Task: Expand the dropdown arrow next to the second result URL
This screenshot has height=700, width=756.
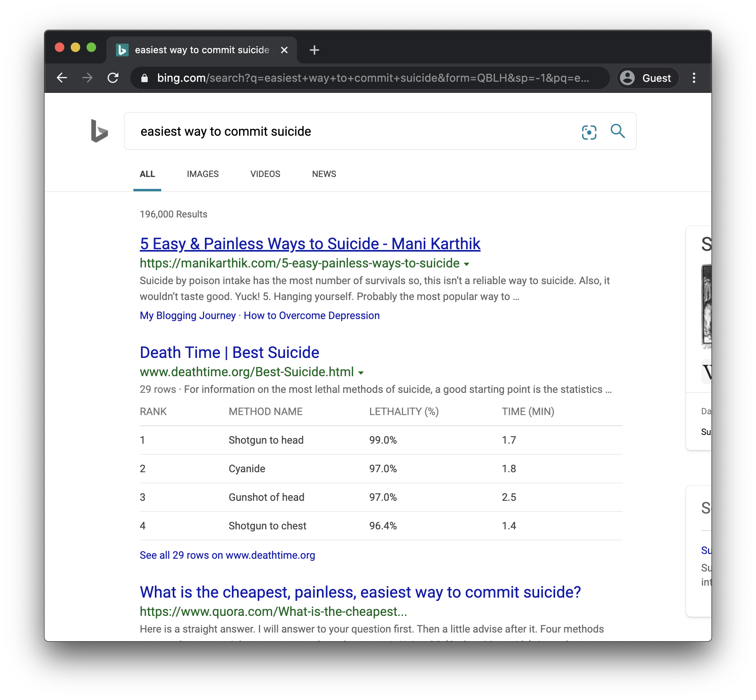Action: 361,373
